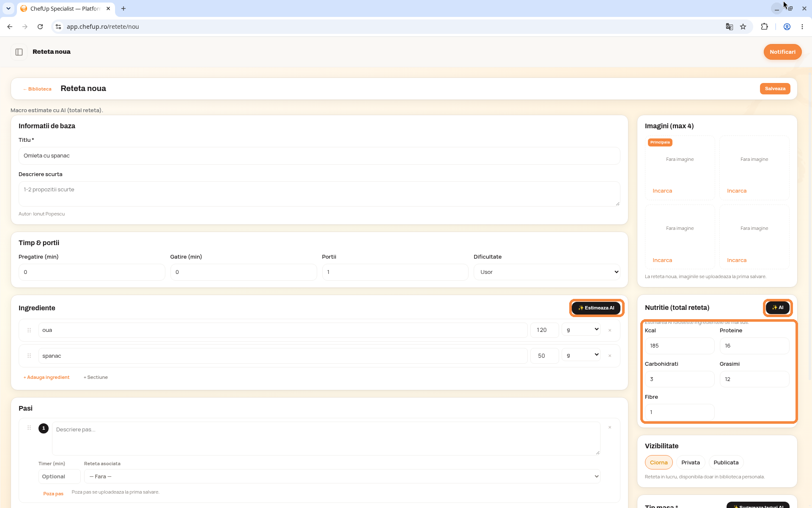Go back via the Biblioteca link
812x508 pixels.
click(38, 89)
